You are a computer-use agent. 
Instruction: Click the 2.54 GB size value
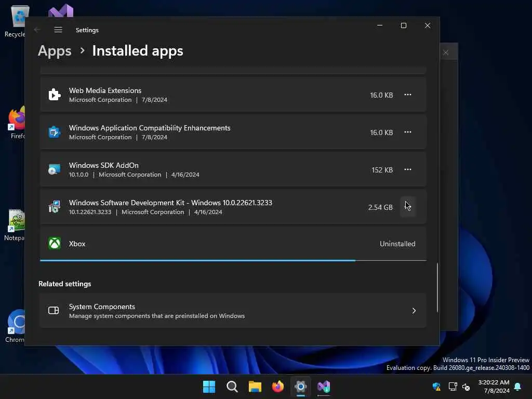pos(380,207)
